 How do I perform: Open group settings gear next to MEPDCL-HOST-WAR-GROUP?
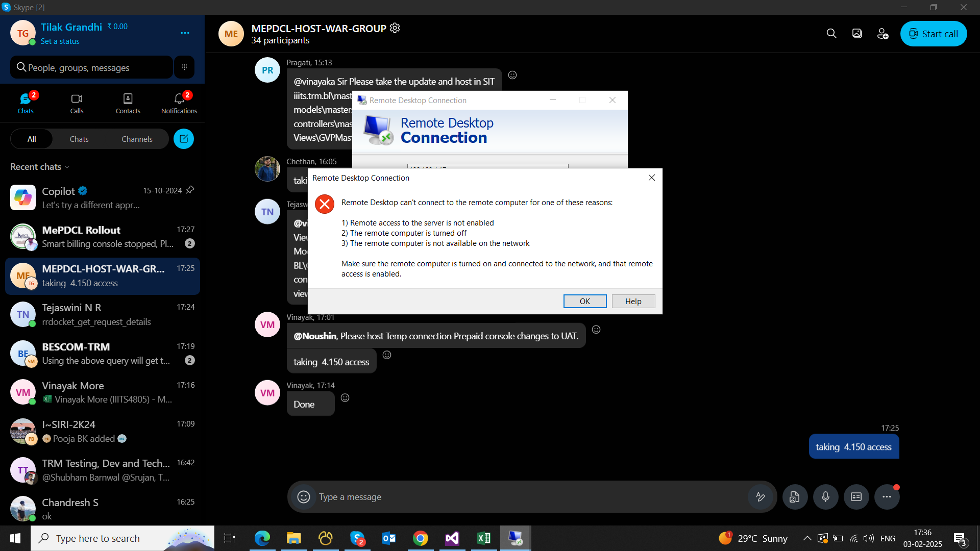click(x=395, y=28)
